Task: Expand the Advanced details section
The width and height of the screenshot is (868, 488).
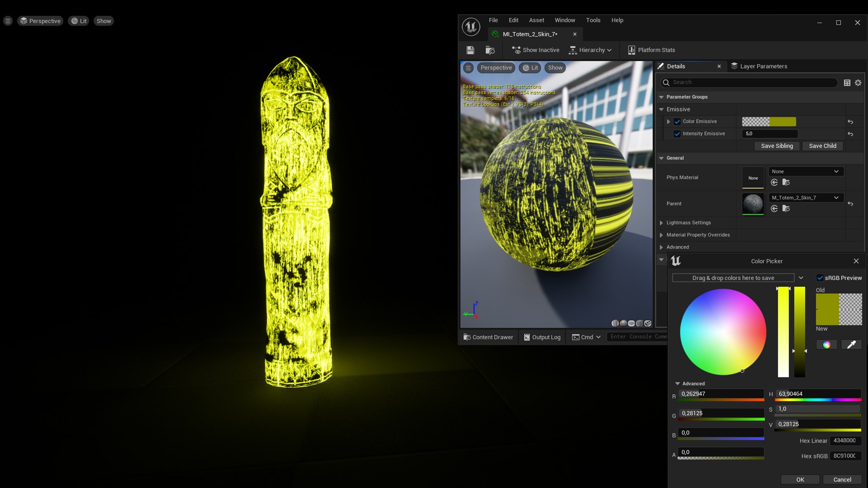Action: pos(661,247)
